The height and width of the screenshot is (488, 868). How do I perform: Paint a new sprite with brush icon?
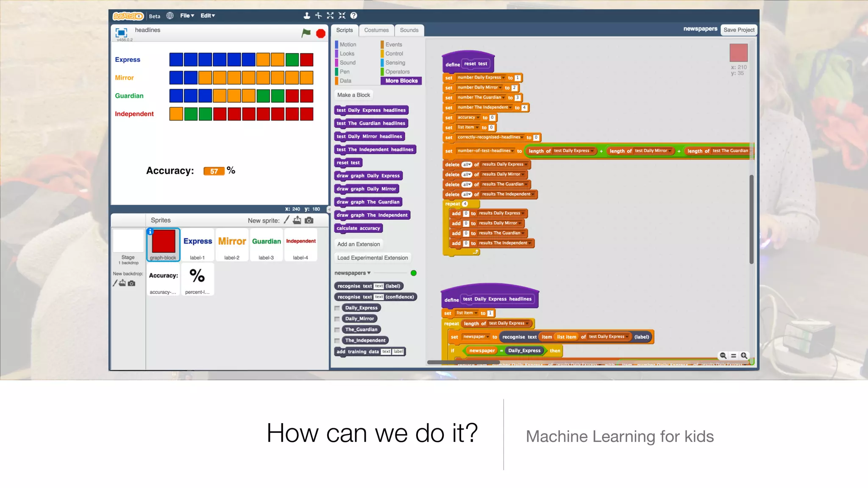(x=287, y=220)
